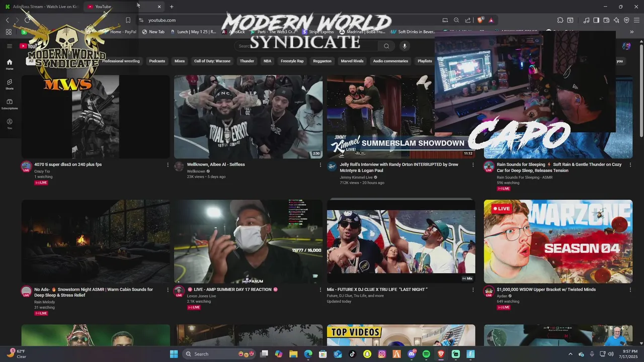Play the Warzone Season 04 live thumbnail
644x362 pixels.
point(558,241)
